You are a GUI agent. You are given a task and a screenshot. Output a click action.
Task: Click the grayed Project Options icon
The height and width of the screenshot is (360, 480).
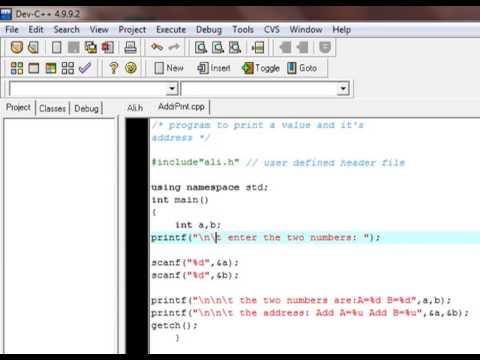click(x=325, y=47)
